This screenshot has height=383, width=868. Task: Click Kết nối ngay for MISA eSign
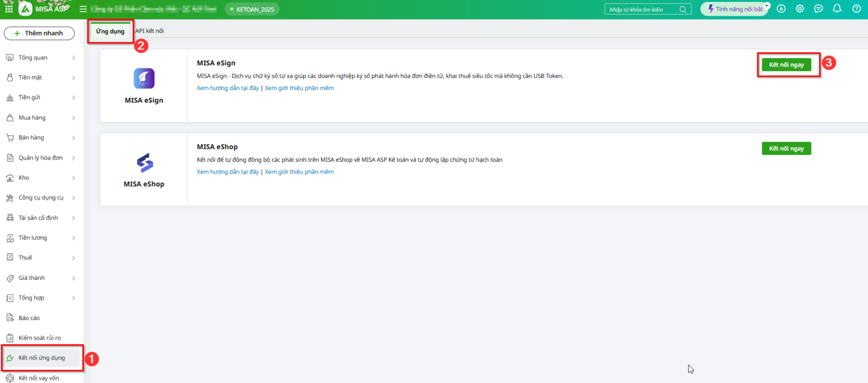786,65
